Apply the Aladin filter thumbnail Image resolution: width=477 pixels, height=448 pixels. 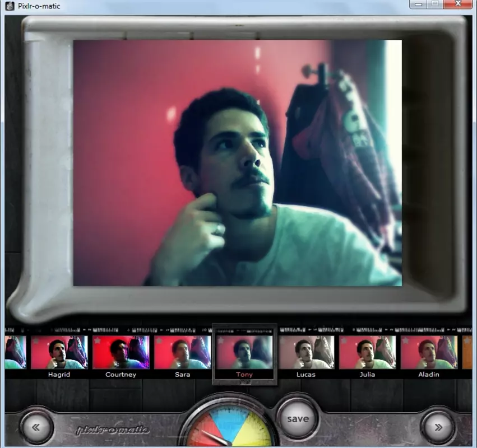pos(429,352)
